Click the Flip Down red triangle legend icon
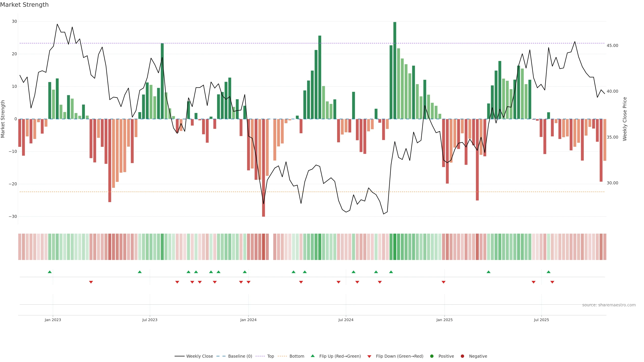This screenshot has height=362, width=644. pyautogui.click(x=369, y=356)
